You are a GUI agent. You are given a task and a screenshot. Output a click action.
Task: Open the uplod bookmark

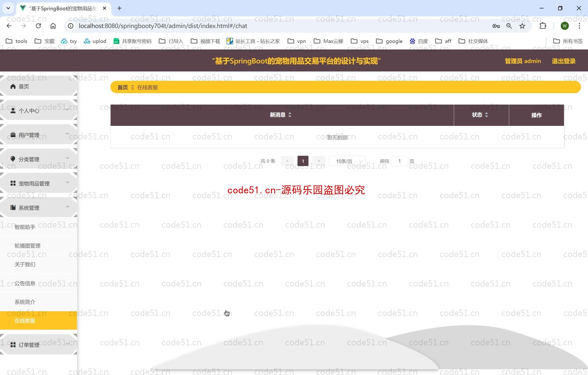[95, 41]
